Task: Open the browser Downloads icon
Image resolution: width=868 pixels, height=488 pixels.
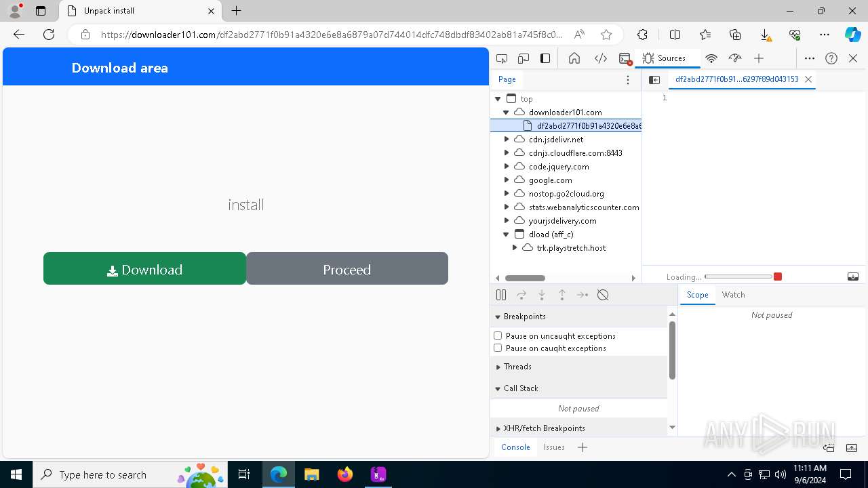Action: pos(765,35)
